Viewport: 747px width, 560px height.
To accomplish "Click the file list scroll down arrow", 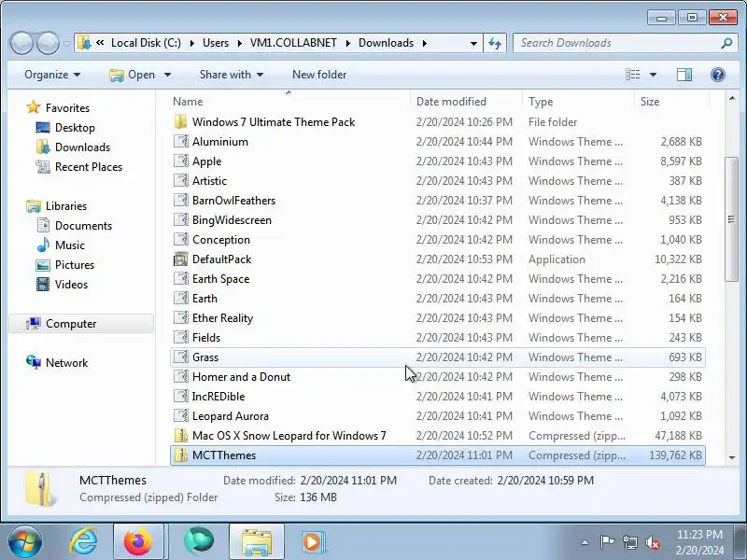I will point(732,457).
